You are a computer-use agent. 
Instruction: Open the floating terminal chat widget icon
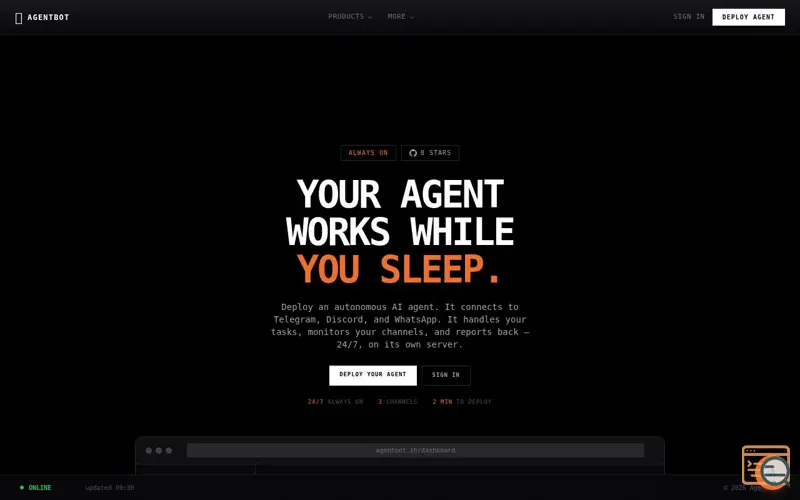tap(766, 465)
